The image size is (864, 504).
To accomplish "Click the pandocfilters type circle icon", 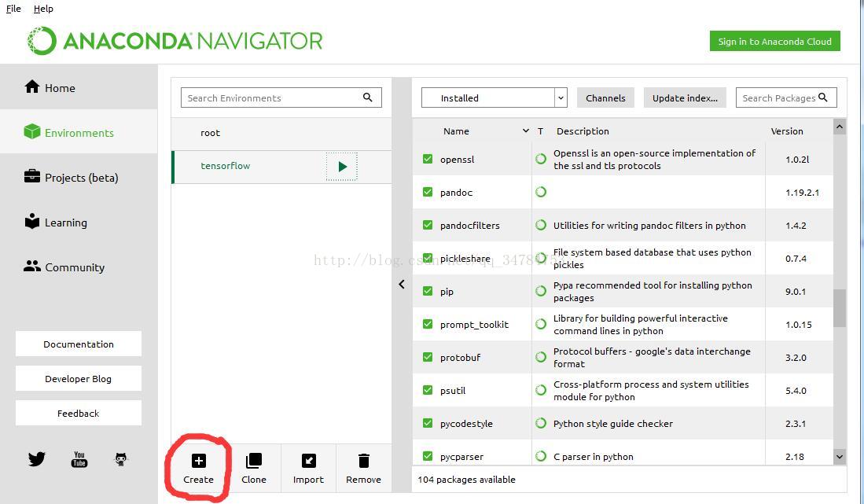I will coord(541,226).
